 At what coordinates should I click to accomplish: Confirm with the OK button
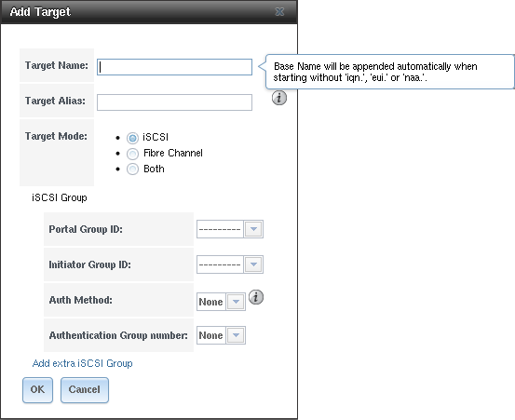(x=37, y=390)
